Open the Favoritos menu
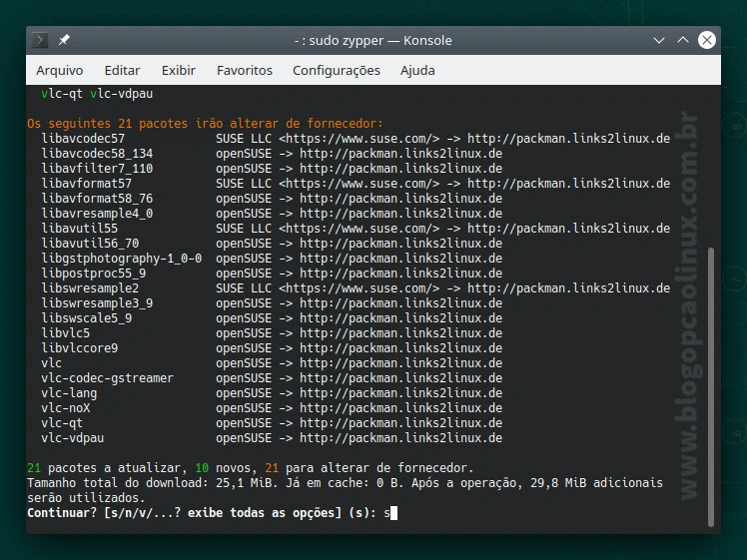This screenshot has width=747, height=560. point(245,71)
